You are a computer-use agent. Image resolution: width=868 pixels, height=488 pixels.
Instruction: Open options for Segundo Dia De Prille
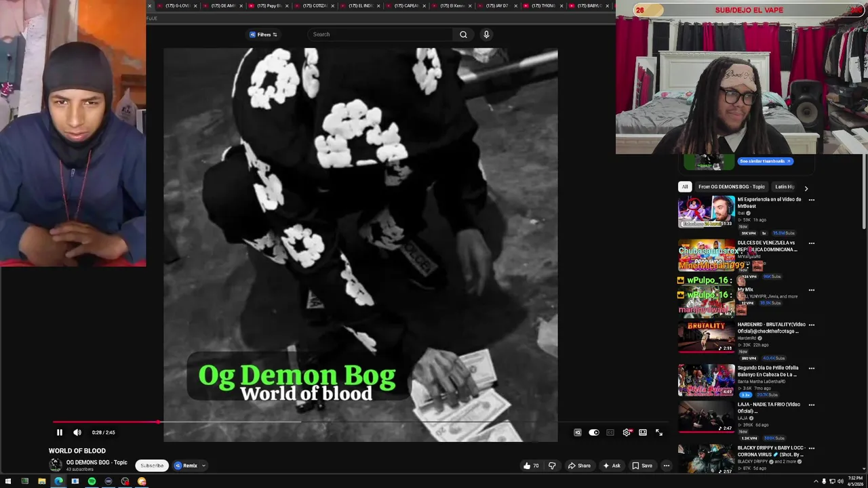[x=811, y=368]
